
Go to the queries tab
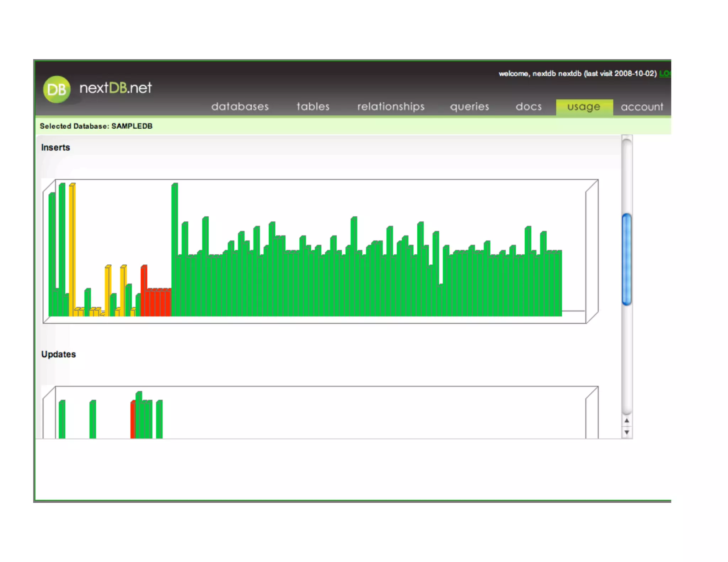[x=469, y=107]
